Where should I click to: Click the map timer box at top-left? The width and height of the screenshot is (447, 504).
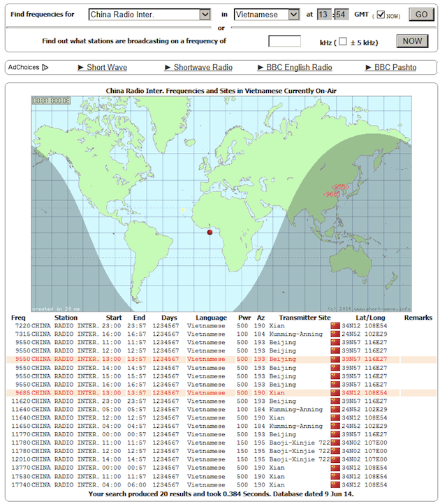(x=51, y=101)
